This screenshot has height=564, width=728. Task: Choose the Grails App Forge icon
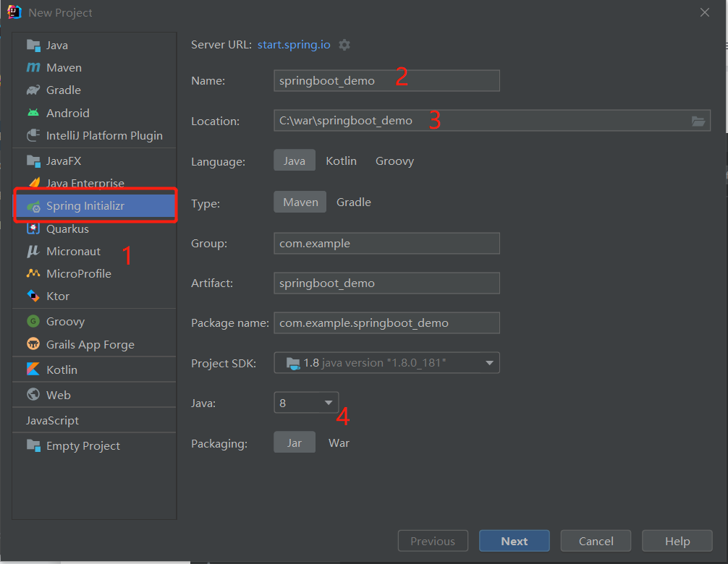[33, 344]
